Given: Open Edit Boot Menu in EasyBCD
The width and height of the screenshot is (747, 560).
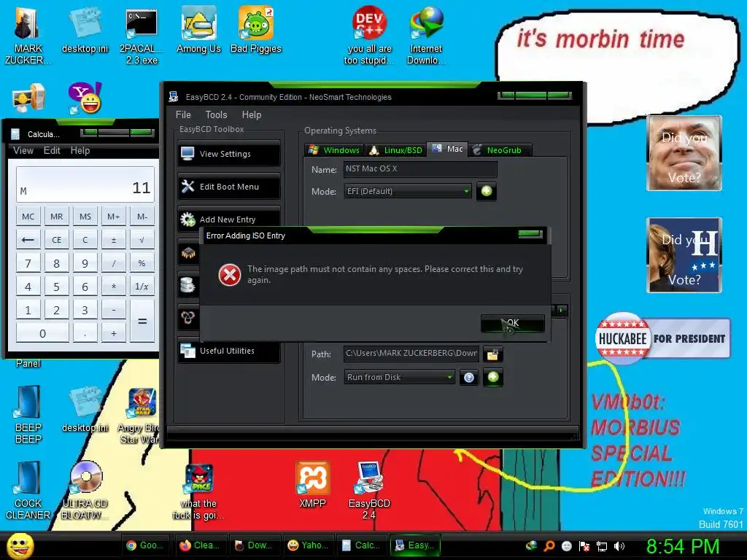Looking at the screenshot, I should 228,187.
